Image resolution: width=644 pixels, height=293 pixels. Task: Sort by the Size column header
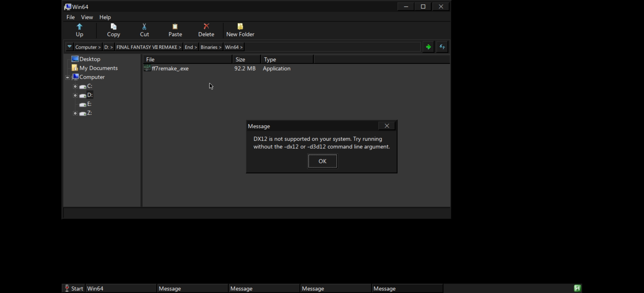(x=246, y=59)
